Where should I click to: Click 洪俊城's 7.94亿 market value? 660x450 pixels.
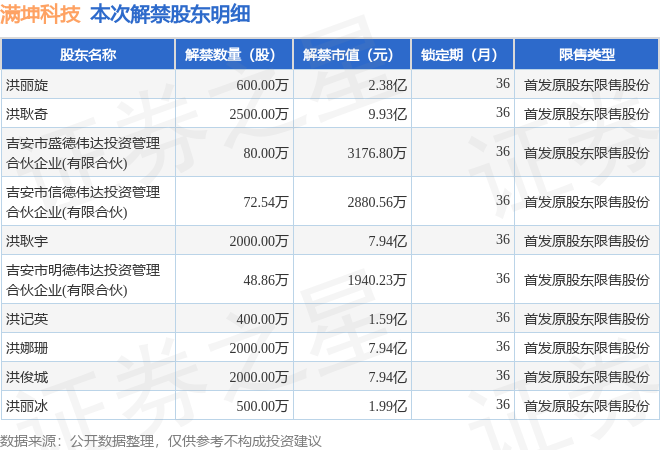[388, 377]
